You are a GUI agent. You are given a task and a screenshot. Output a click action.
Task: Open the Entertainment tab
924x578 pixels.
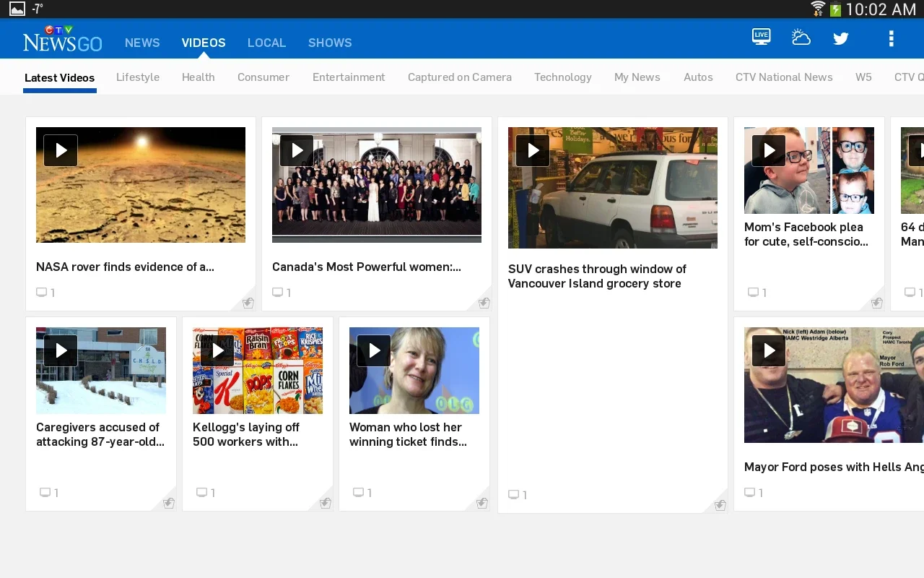349,77
